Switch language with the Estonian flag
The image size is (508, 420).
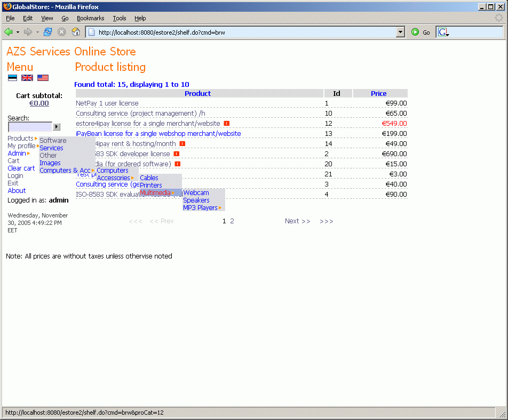click(x=13, y=78)
